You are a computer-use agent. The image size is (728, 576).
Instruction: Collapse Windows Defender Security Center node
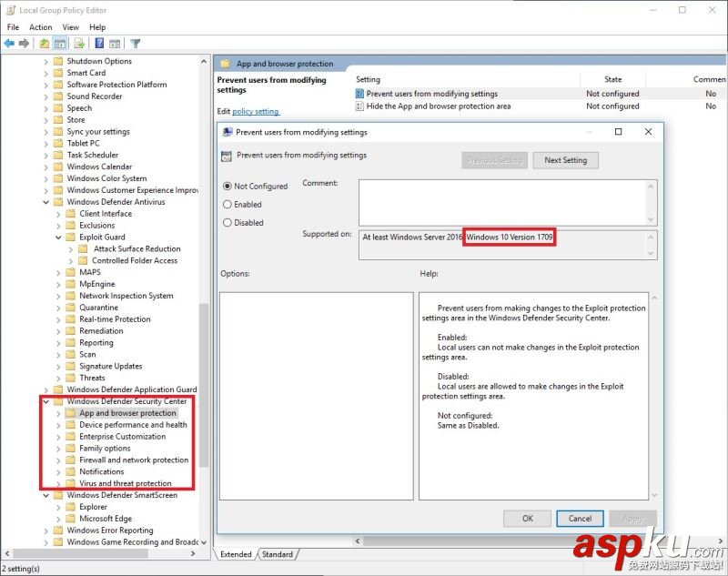46,402
